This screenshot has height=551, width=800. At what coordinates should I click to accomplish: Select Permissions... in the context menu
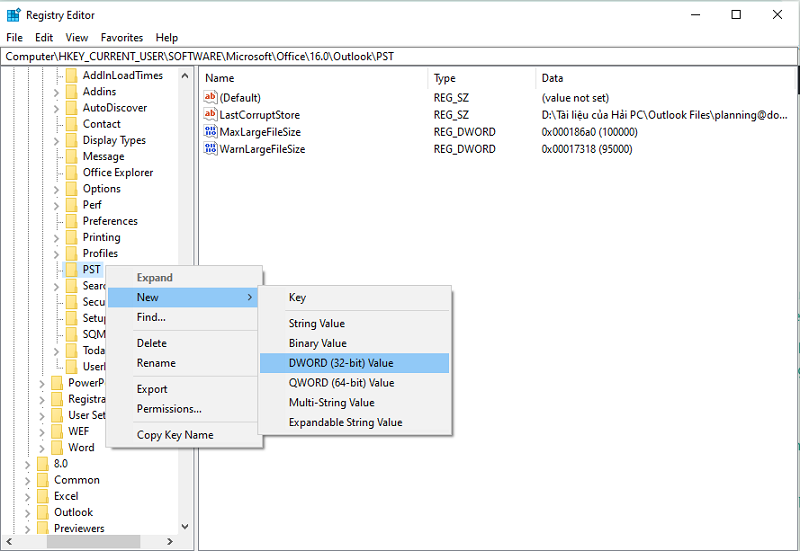(x=169, y=409)
